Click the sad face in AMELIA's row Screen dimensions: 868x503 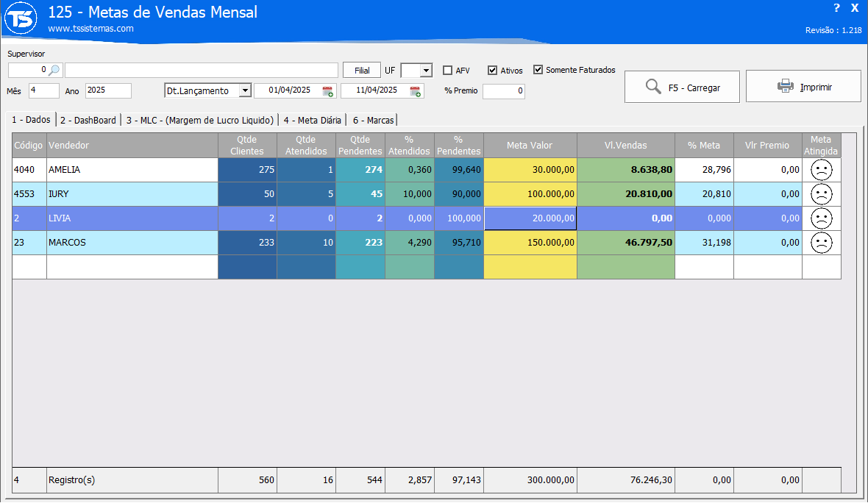[821, 170]
